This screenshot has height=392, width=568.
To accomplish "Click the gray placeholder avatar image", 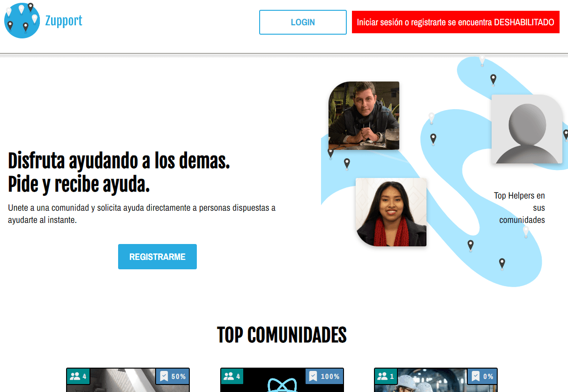I will pyautogui.click(x=527, y=129).
